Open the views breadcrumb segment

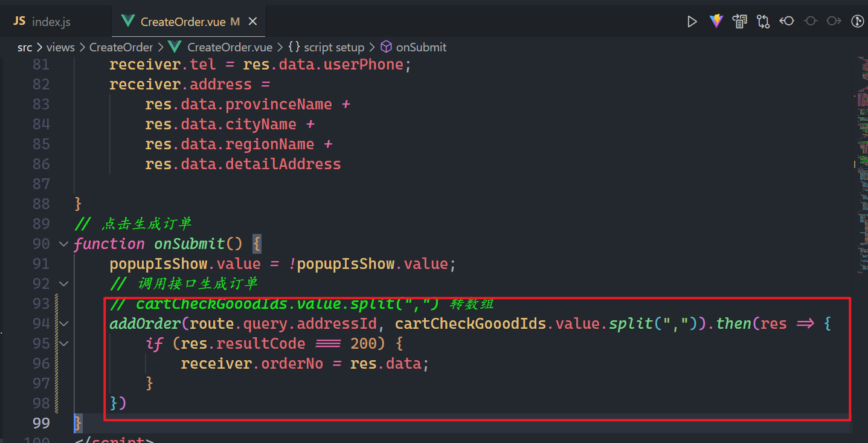[60, 47]
